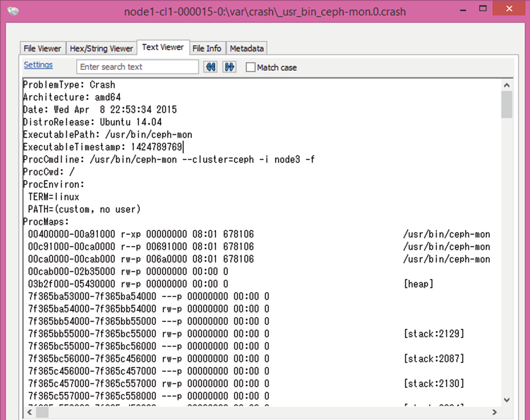Click the vertical scrollbar down arrow
This screenshot has width=530, height=420.
click(507, 400)
